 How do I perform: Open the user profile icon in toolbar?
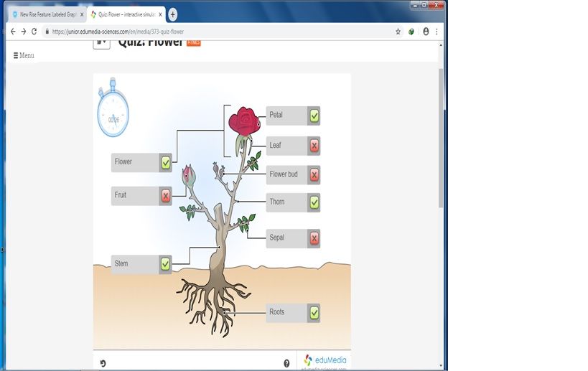pyautogui.click(x=426, y=32)
